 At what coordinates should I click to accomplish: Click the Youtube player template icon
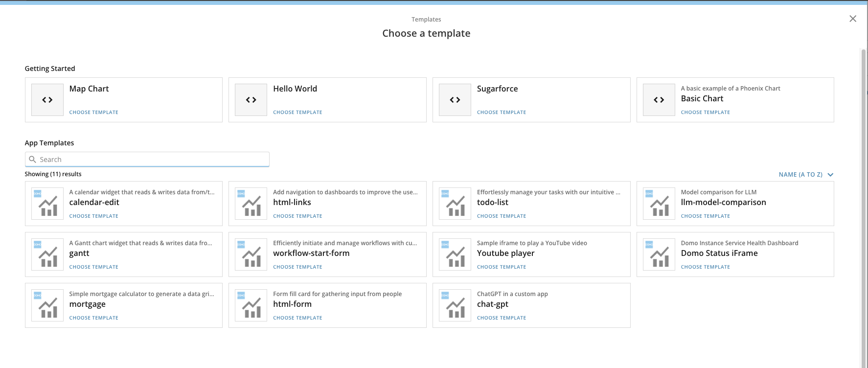455,254
